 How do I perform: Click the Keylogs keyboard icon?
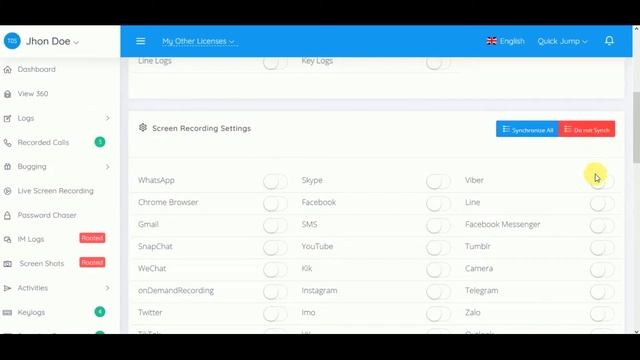pyautogui.click(x=7, y=313)
